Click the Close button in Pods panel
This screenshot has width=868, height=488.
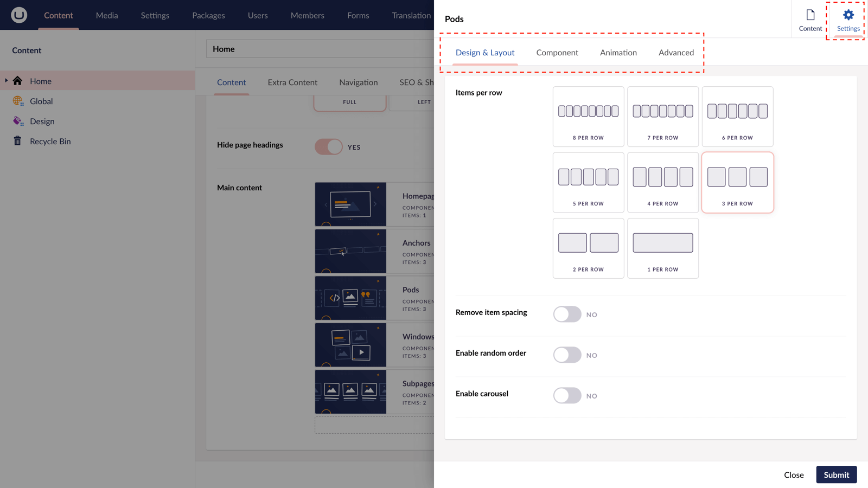pos(793,475)
